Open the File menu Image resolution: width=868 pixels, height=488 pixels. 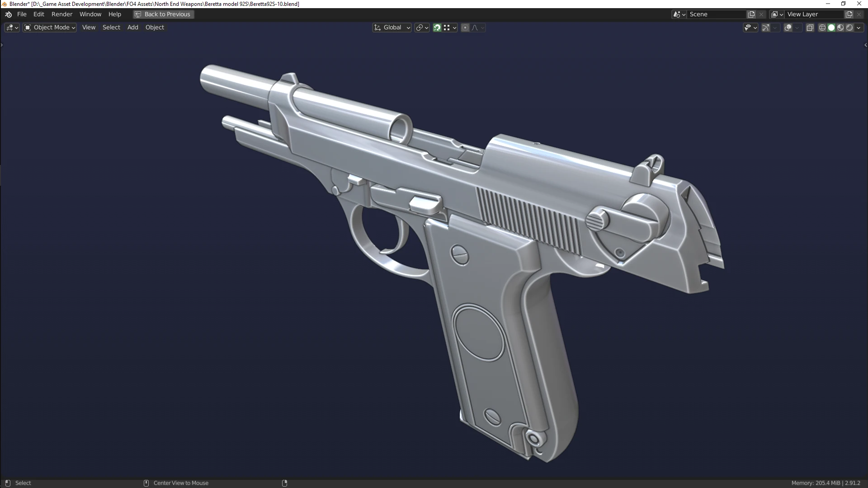(22, 14)
